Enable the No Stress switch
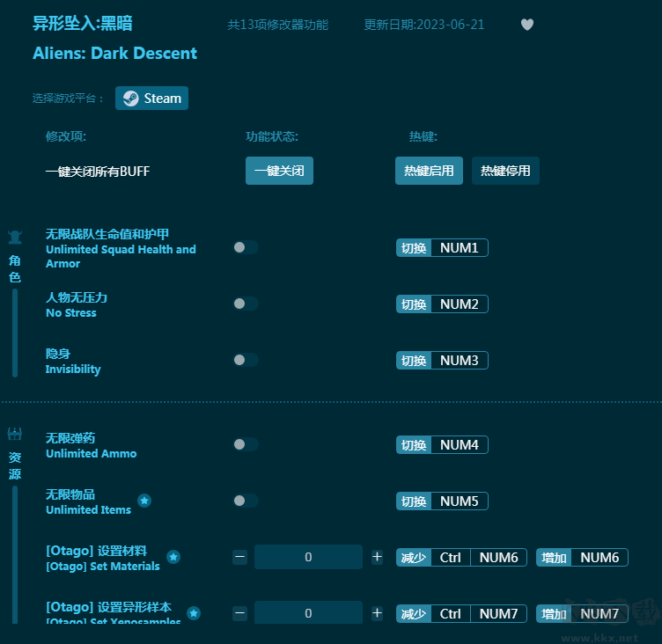Screen dimensions: 662x644 [x=246, y=304]
